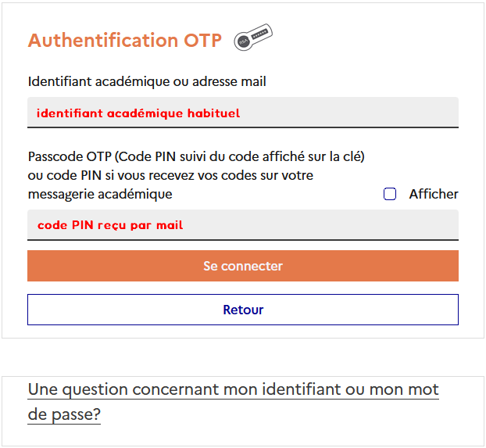Focus the Identifiant académique input field
486x448 pixels.
243,113
